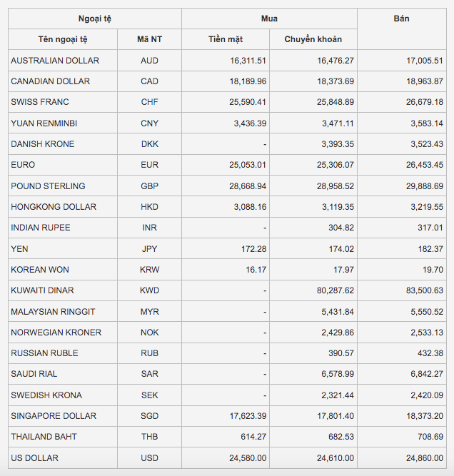Click the CNY currency code cell
Screen dimensions: 454x476
(x=149, y=123)
